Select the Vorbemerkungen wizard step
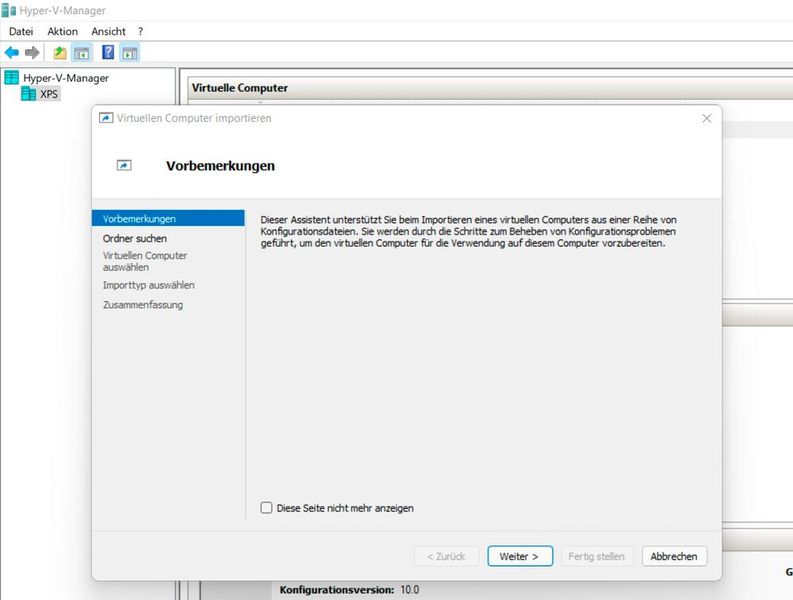The width and height of the screenshot is (793, 600). [x=168, y=219]
